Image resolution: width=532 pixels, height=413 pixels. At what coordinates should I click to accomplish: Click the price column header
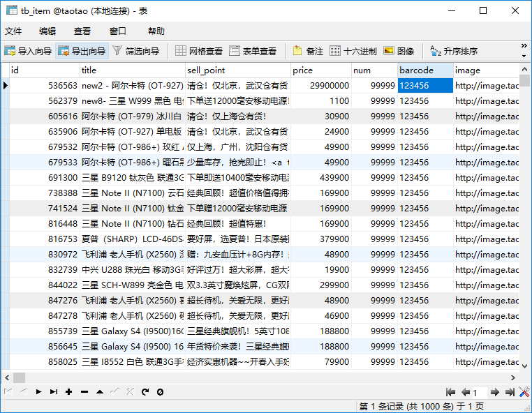(x=321, y=70)
